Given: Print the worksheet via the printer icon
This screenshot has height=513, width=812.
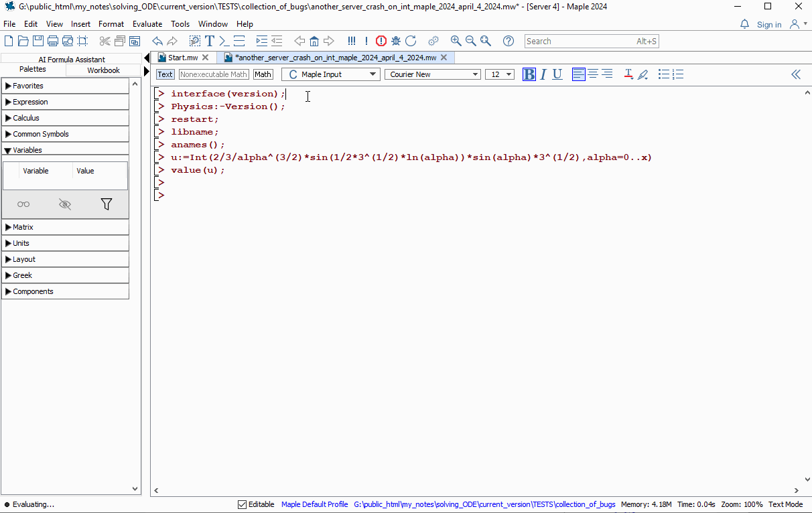Looking at the screenshot, I should 53,41.
